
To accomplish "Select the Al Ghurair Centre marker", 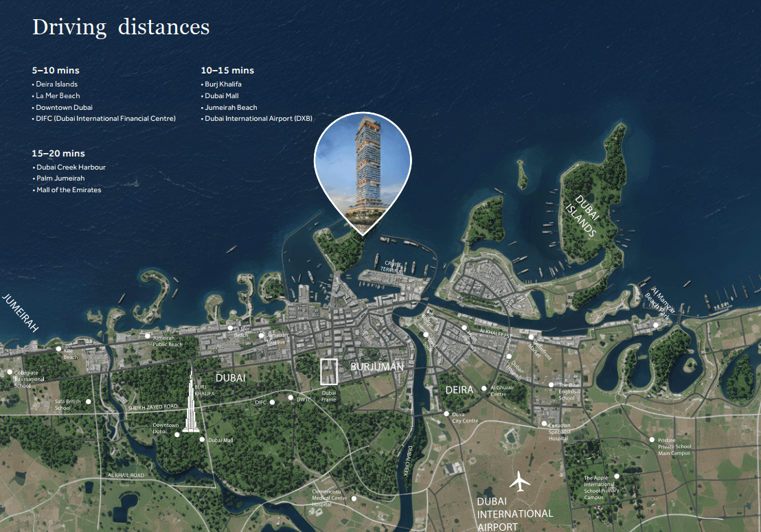I will (x=484, y=388).
